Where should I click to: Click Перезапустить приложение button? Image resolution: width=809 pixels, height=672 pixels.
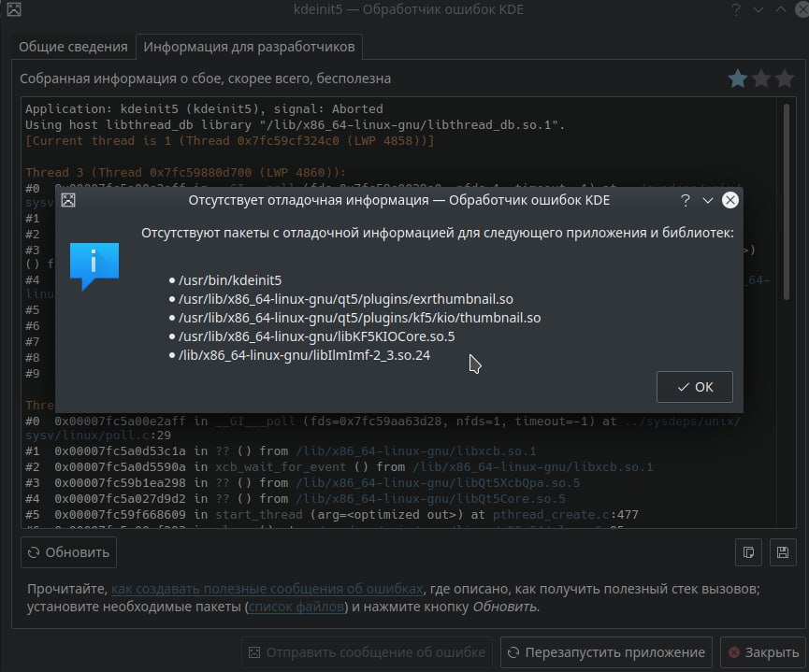point(606,652)
